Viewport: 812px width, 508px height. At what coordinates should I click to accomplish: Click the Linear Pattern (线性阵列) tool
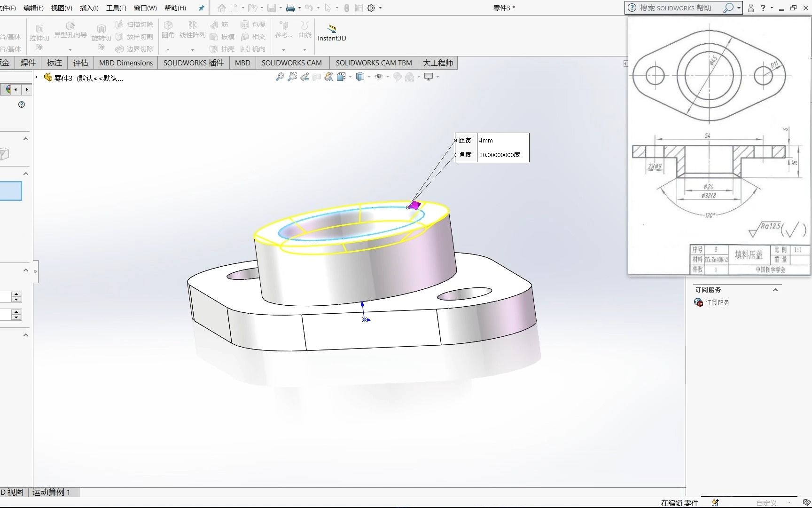(x=193, y=30)
